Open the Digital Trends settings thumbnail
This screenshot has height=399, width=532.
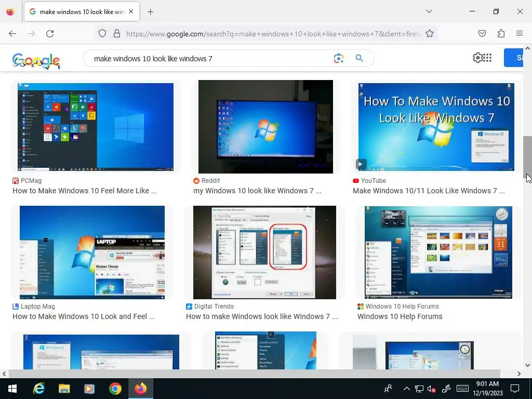[264, 252]
